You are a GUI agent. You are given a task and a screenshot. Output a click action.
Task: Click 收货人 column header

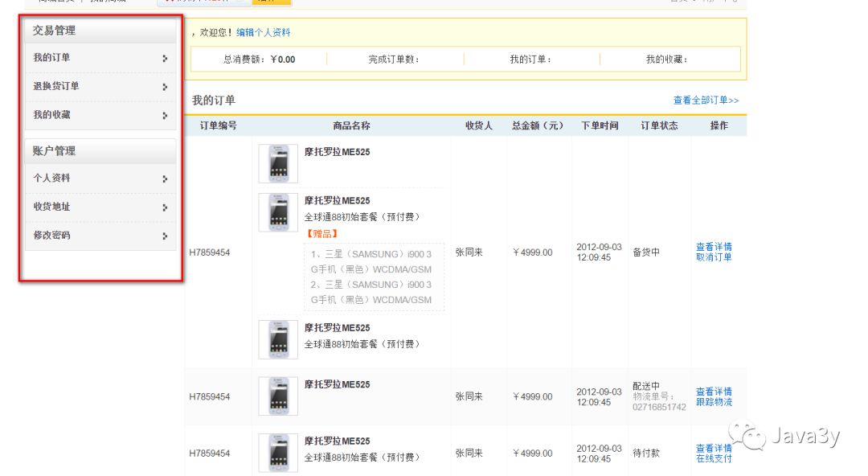tap(479, 125)
